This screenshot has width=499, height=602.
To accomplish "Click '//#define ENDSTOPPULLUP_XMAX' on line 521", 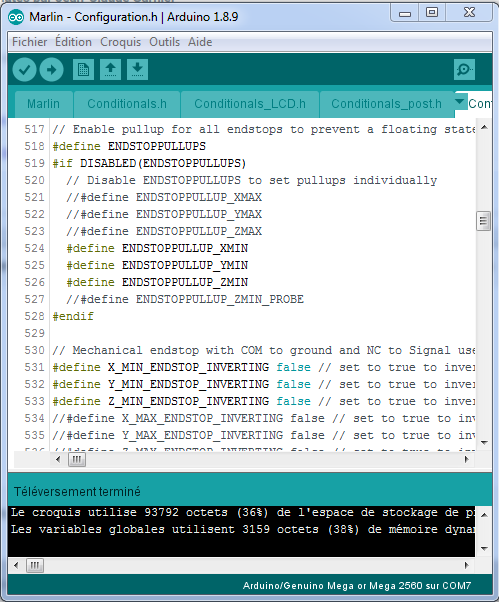I will coord(164,198).
